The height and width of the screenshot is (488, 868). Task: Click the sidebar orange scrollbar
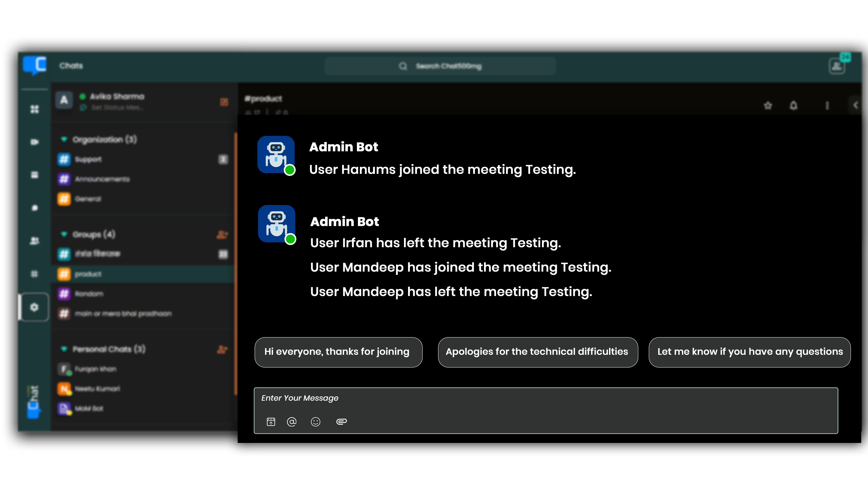[235, 263]
